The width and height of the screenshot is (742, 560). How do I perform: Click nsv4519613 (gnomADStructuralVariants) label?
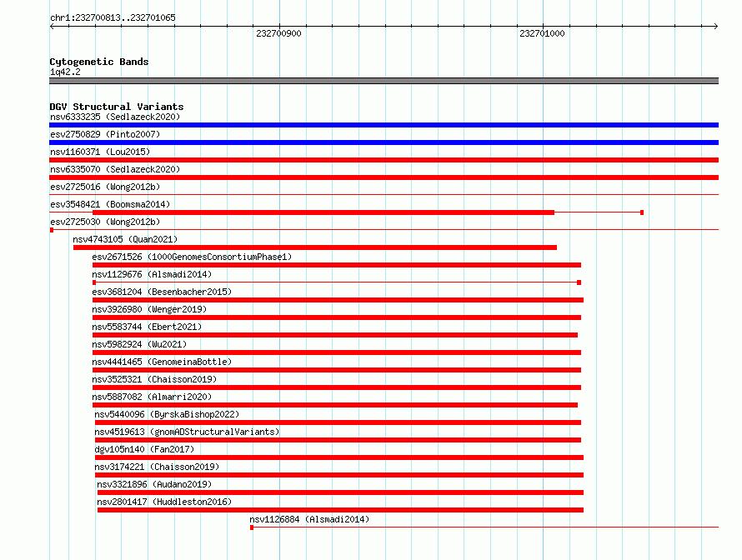[187, 432]
